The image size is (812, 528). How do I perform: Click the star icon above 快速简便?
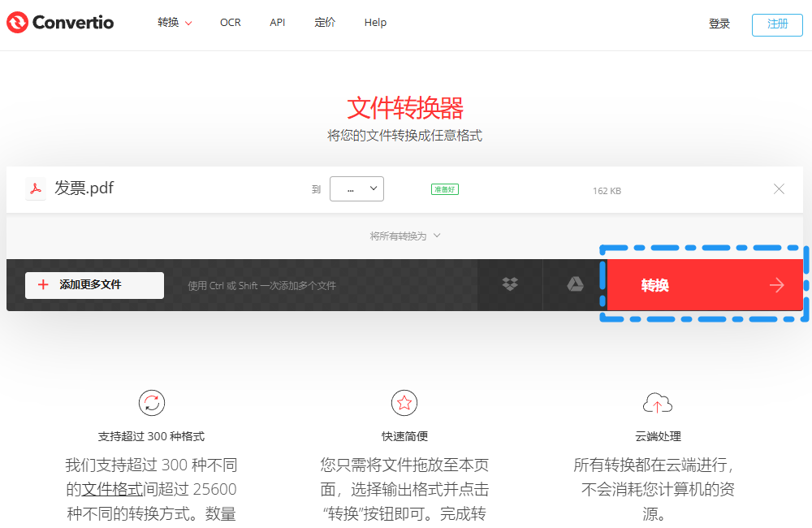[404, 403]
